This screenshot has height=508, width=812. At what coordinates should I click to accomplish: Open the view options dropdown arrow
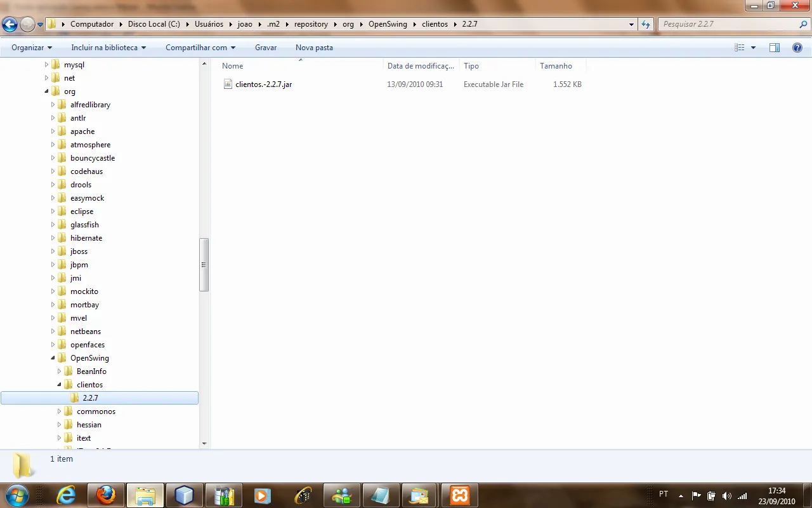pos(754,48)
